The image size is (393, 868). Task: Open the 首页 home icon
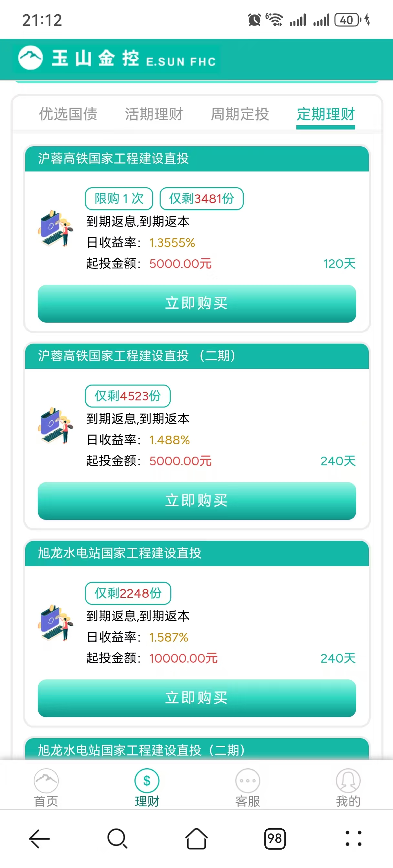(46, 780)
